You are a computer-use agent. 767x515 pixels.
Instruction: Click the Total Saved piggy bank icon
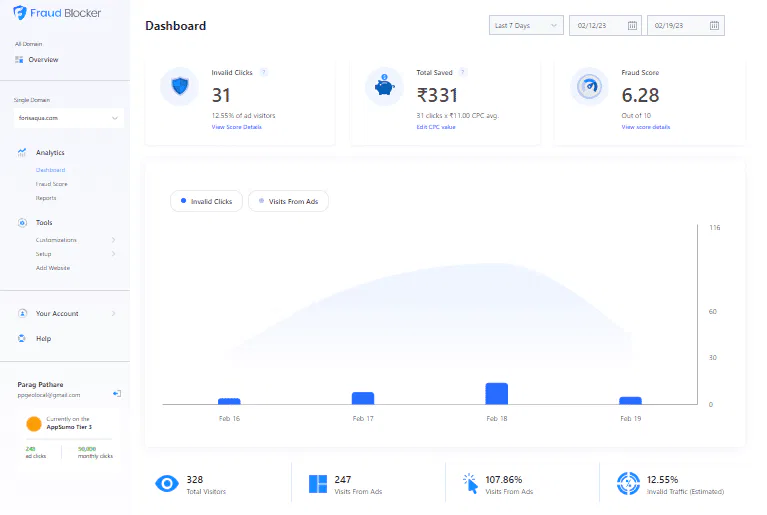point(384,87)
